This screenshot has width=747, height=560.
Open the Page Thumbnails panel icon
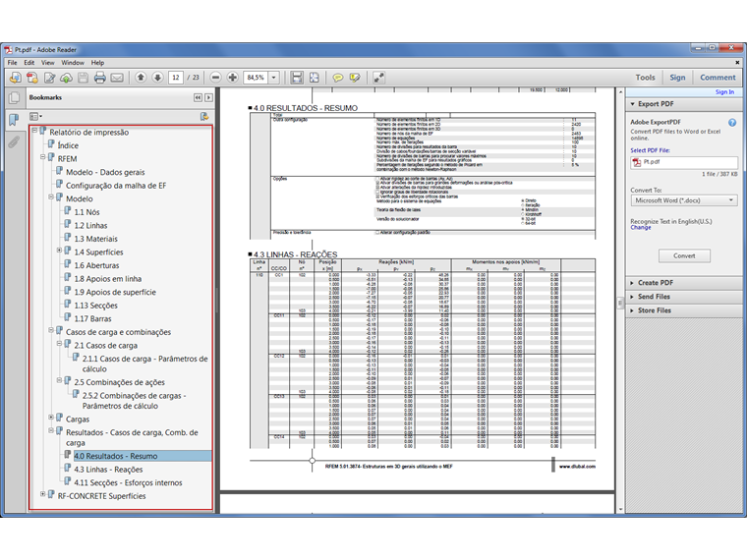click(x=15, y=97)
